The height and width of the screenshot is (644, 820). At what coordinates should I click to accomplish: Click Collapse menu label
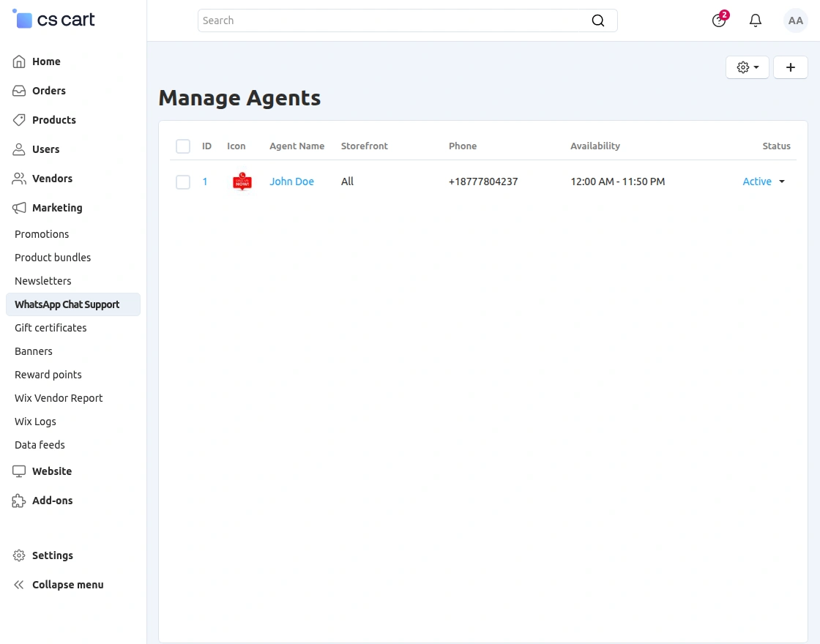68,585
